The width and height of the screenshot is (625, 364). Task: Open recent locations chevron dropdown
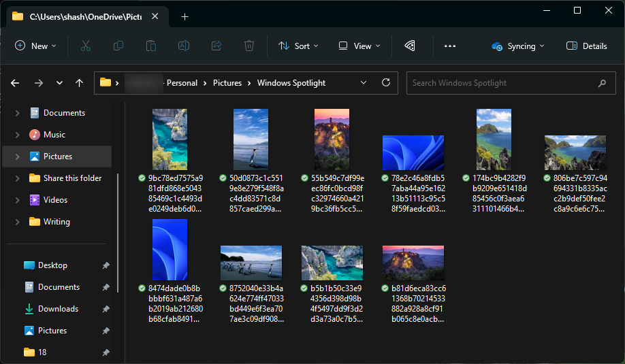[59, 83]
